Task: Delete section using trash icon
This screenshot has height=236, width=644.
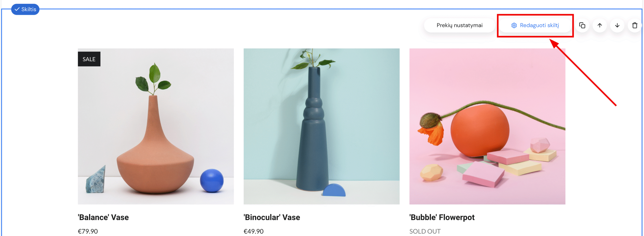Action: [635, 25]
